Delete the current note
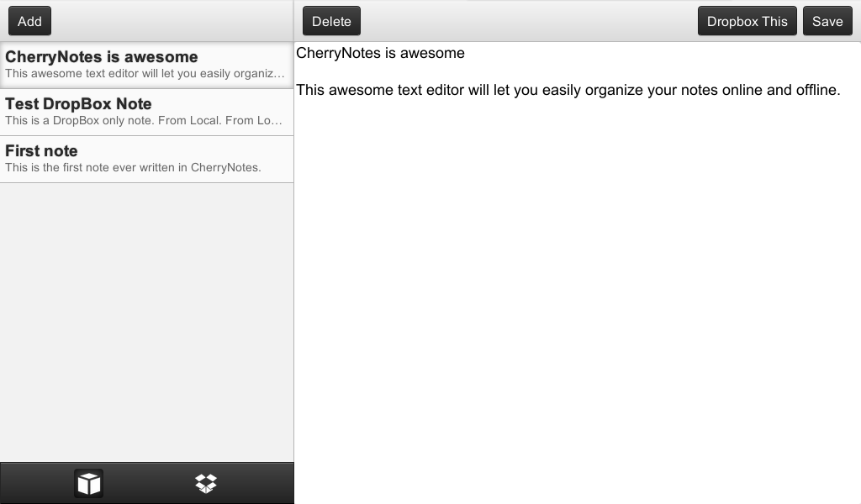The image size is (861, 504). [x=331, y=21]
